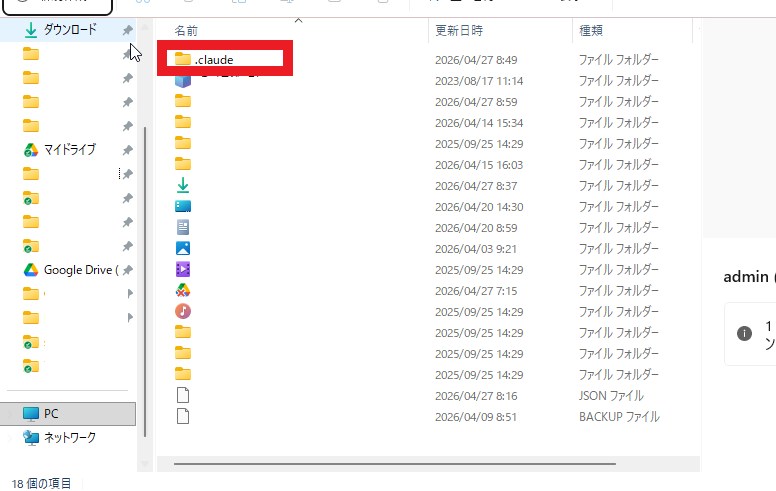The height and width of the screenshot is (491, 776).
Task: Sort by the 名前 column header
Action: pyautogui.click(x=186, y=31)
